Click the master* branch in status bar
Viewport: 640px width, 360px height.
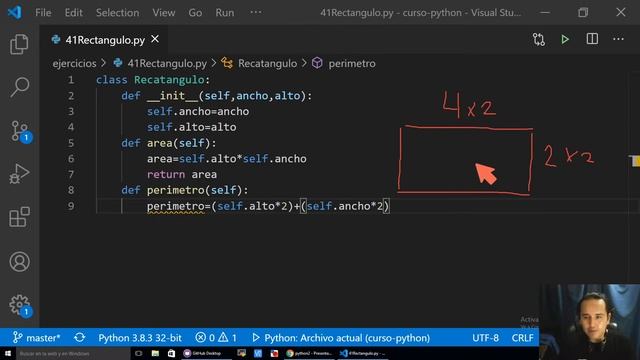37,338
